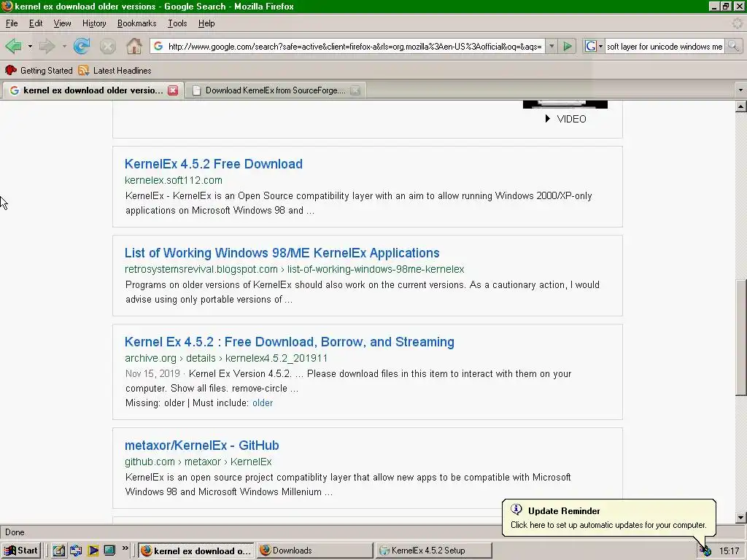
Task: Switch to the Firefox kernel ex taskbar button
Action: pos(197,551)
